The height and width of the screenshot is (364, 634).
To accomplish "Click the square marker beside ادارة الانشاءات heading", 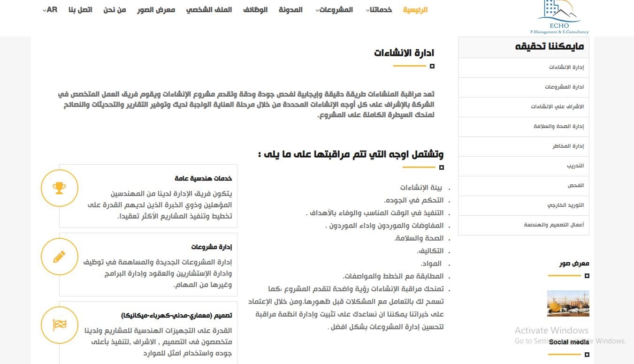I will [431, 67].
